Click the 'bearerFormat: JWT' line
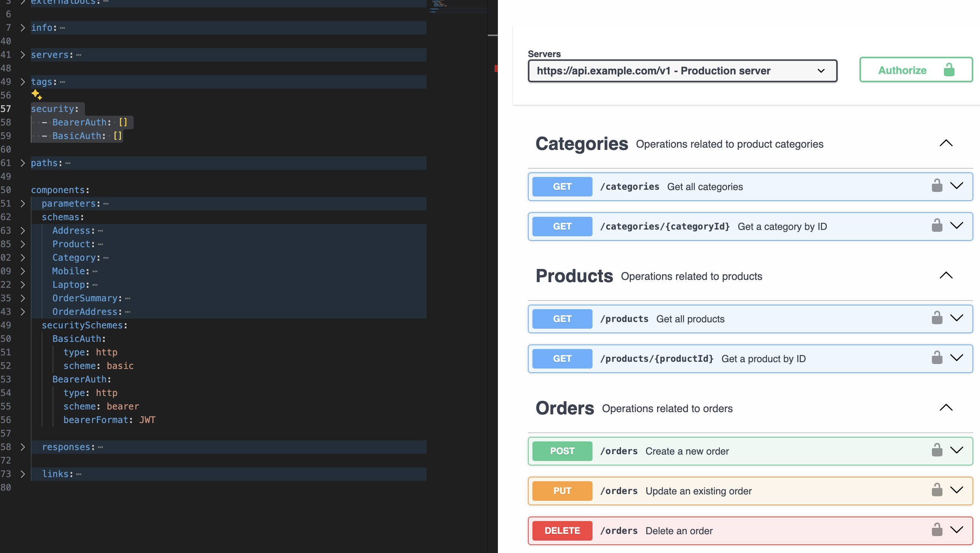This screenshot has height=553, width=980. coord(109,420)
